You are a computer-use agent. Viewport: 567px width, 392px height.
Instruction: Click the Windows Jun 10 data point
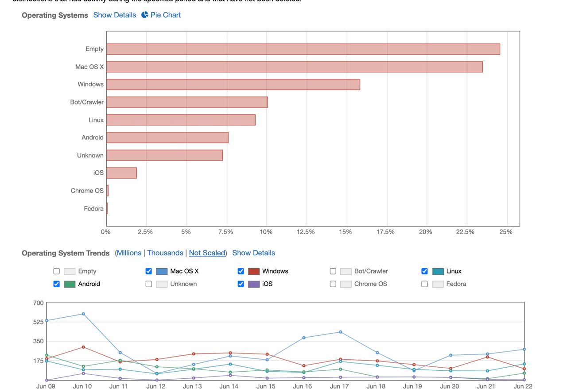click(x=83, y=347)
